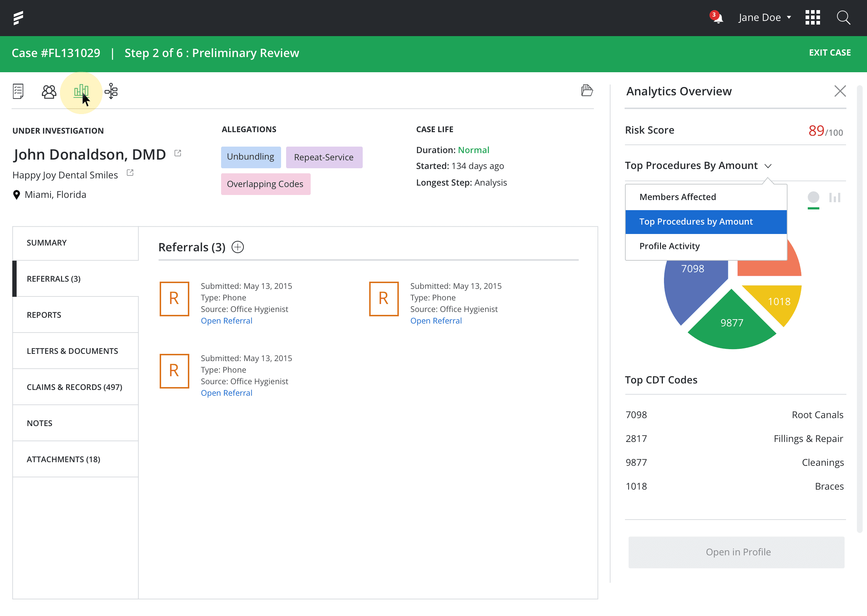Viewport: 867px width, 616px height.
Task: Switch to bar chart view toggle
Action: coord(835,197)
